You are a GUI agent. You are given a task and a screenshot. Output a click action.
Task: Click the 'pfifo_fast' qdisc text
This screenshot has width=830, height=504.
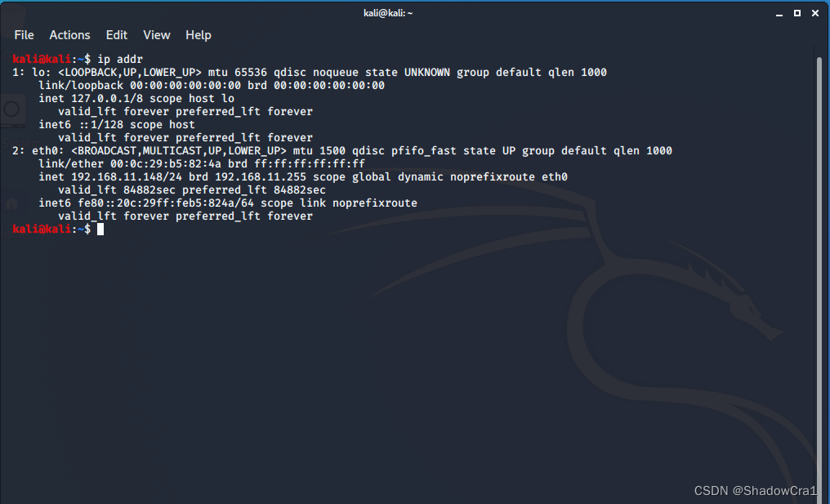point(424,150)
